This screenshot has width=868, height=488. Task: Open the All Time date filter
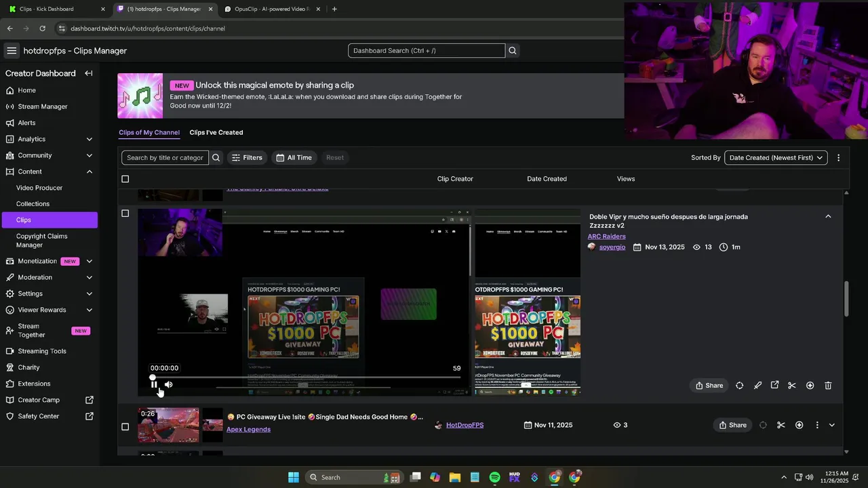coord(294,158)
